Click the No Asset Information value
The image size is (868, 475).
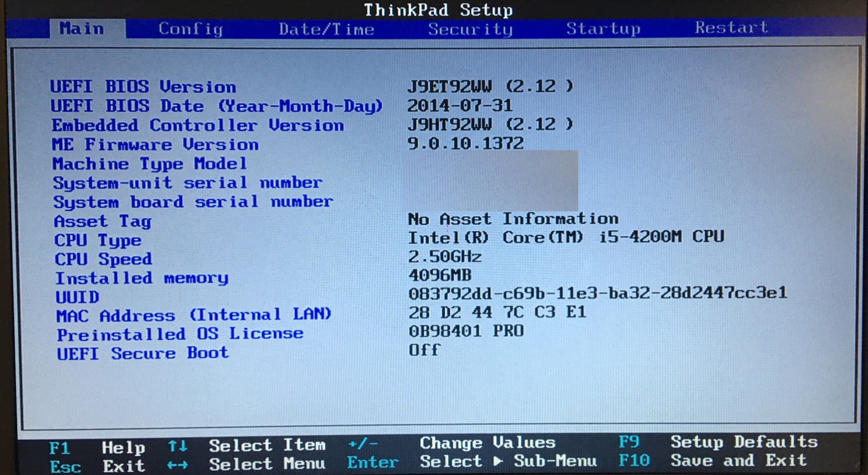point(513,219)
